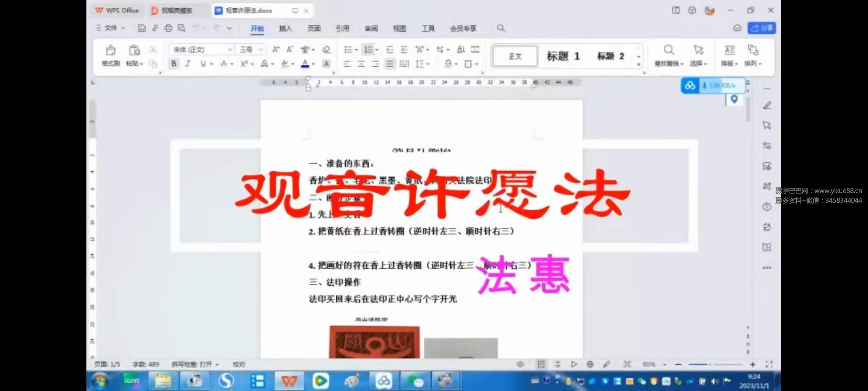Image resolution: width=868 pixels, height=391 pixels.
Task: Click the clear formatting eraser icon
Action: pos(326,50)
